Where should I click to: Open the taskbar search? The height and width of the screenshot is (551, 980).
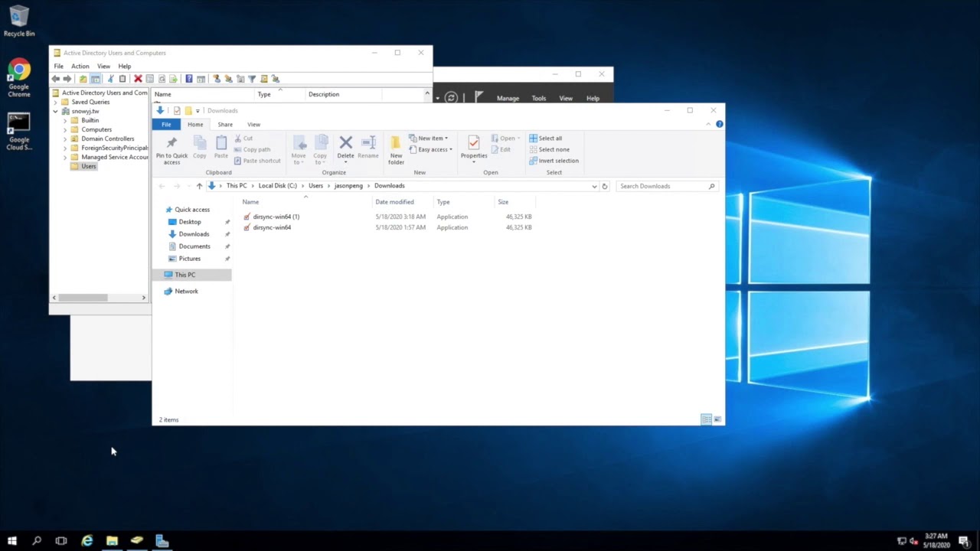pyautogui.click(x=36, y=540)
